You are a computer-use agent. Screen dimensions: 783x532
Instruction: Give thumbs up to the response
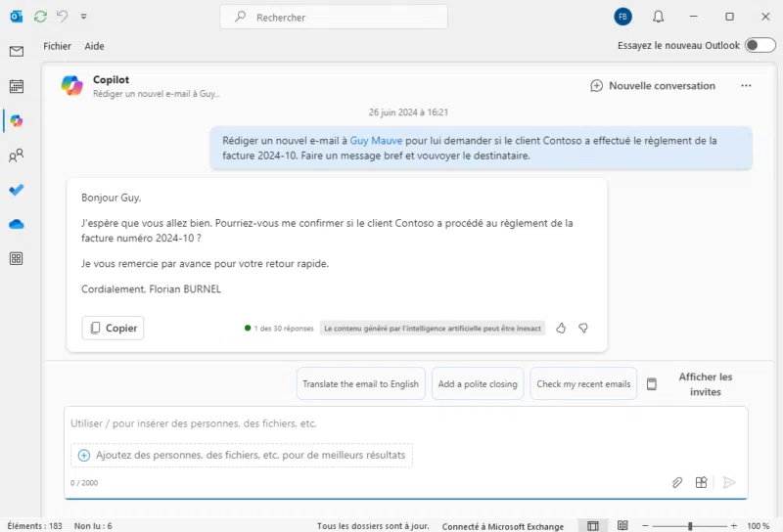(x=561, y=328)
